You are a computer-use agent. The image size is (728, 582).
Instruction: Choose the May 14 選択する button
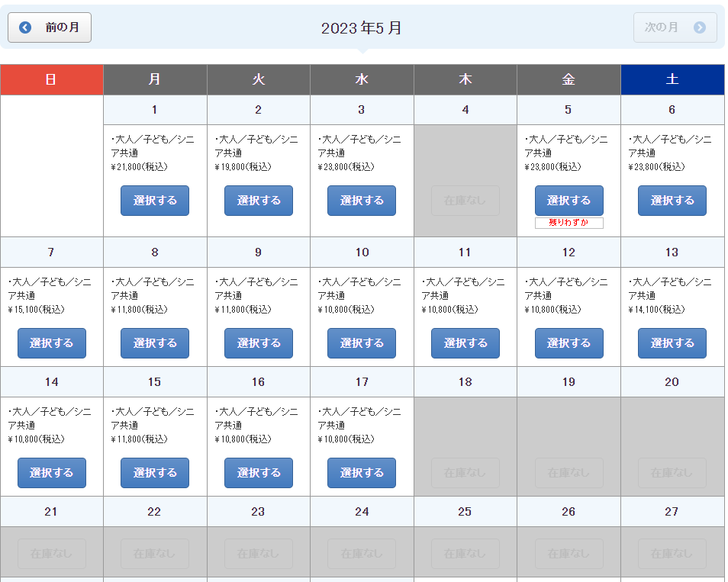[51, 473]
